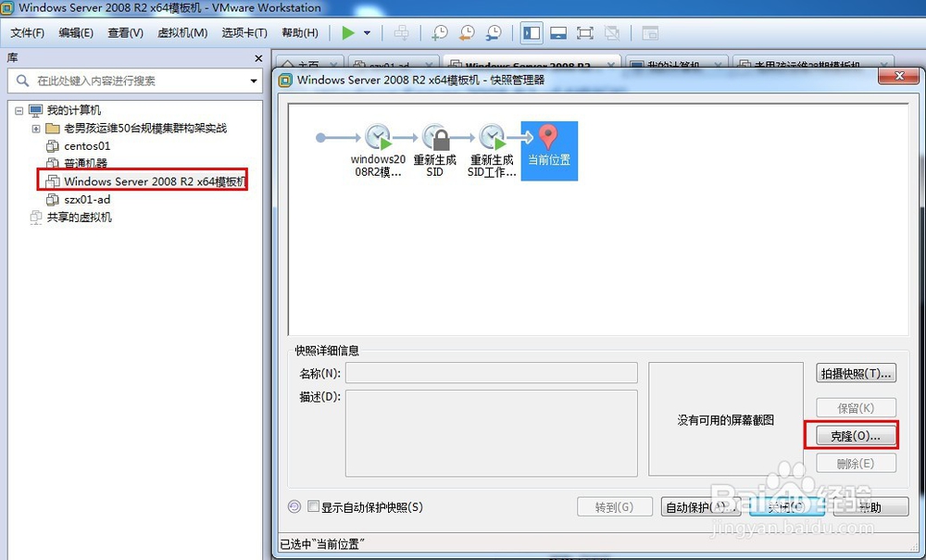Image resolution: width=926 pixels, height=560 pixels.
Task: Select the locked 重新生成SID snapshot
Action: (434, 151)
